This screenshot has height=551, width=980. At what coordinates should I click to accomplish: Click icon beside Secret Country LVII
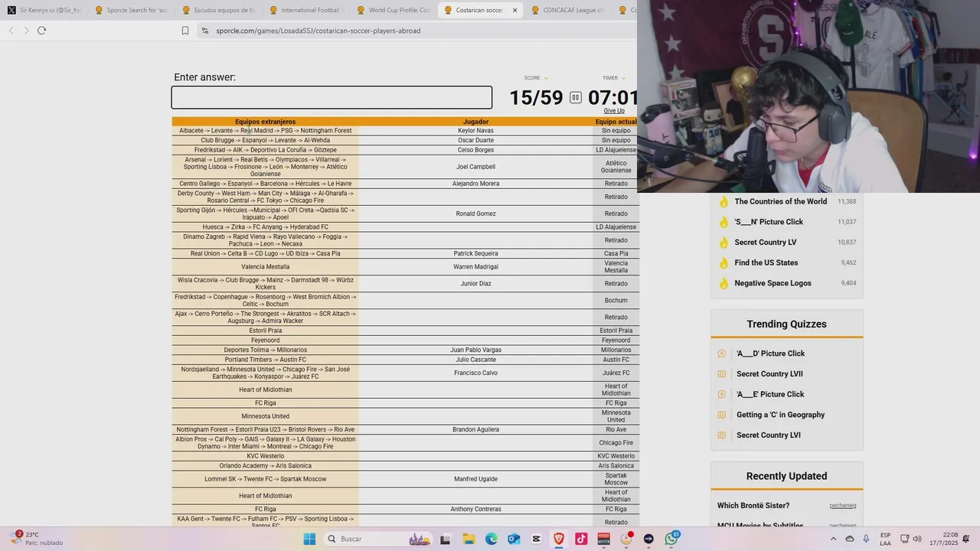pos(721,374)
